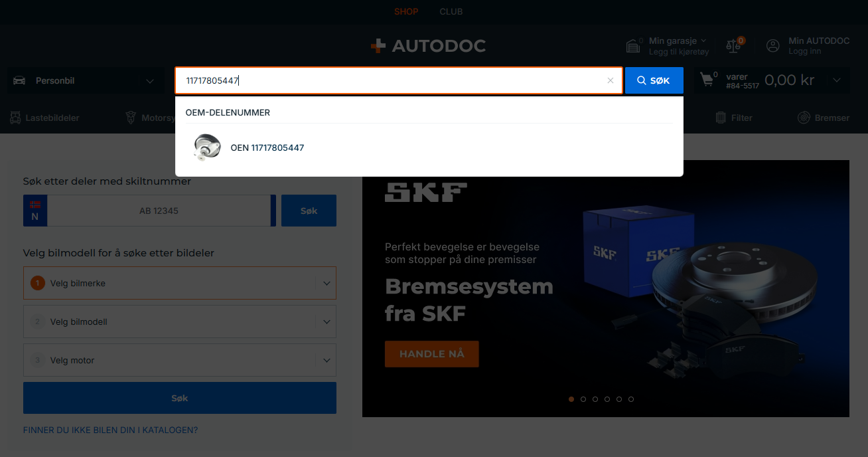Click the Logg inn link
This screenshot has width=868, height=457.
804,51
